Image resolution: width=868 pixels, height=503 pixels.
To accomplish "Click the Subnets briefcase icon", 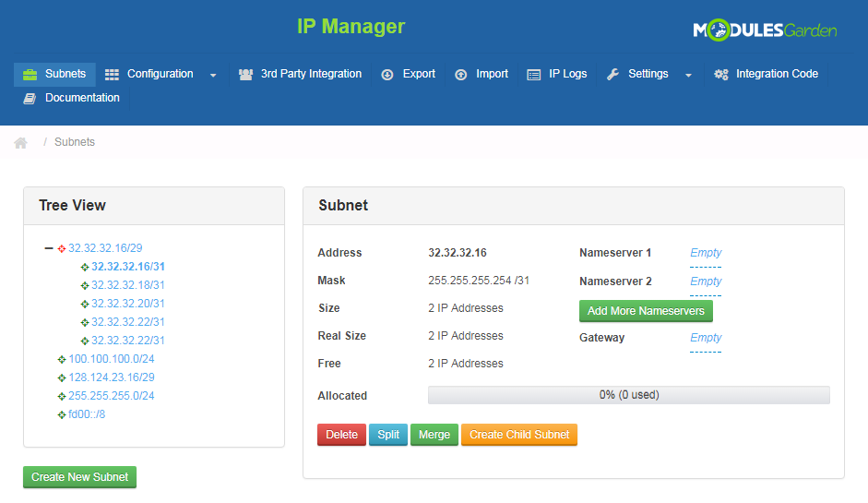I will pyautogui.click(x=30, y=74).
